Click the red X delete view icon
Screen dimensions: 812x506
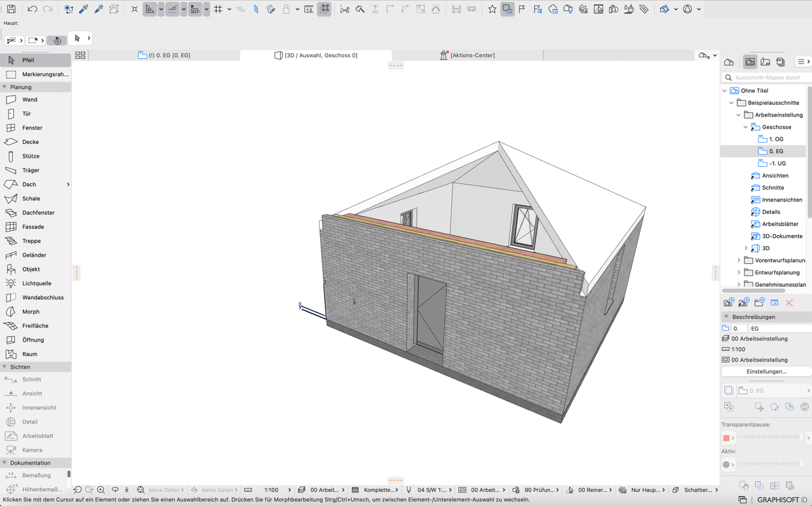(x=790, y=302)
